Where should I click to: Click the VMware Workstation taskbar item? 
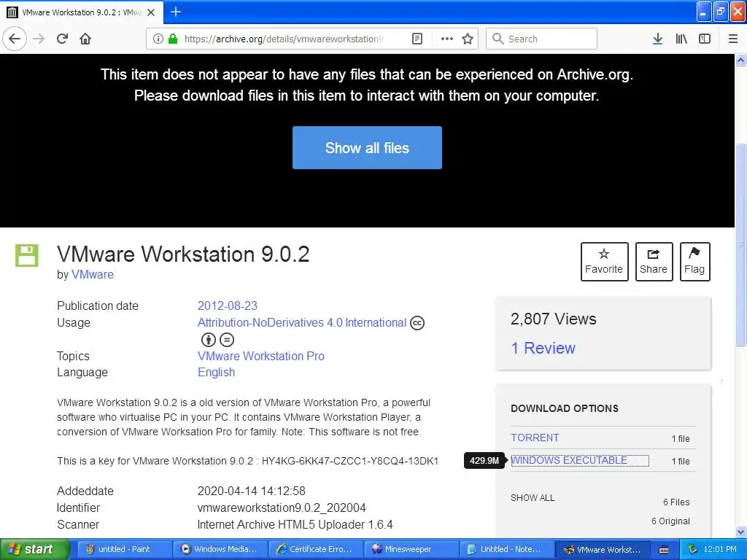pyautogui.click(x=602, y=549)
